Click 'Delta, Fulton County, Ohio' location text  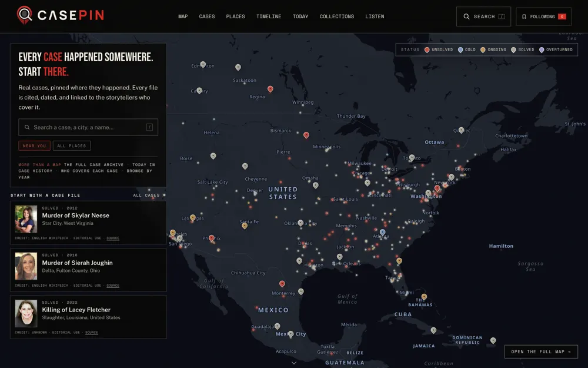click(x=71, y=271)
